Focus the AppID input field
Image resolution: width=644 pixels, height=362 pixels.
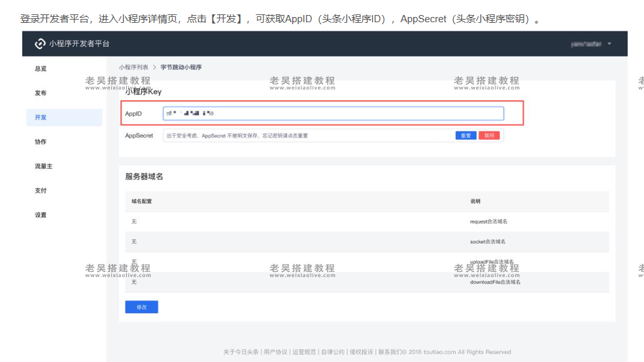pos(333,113)
